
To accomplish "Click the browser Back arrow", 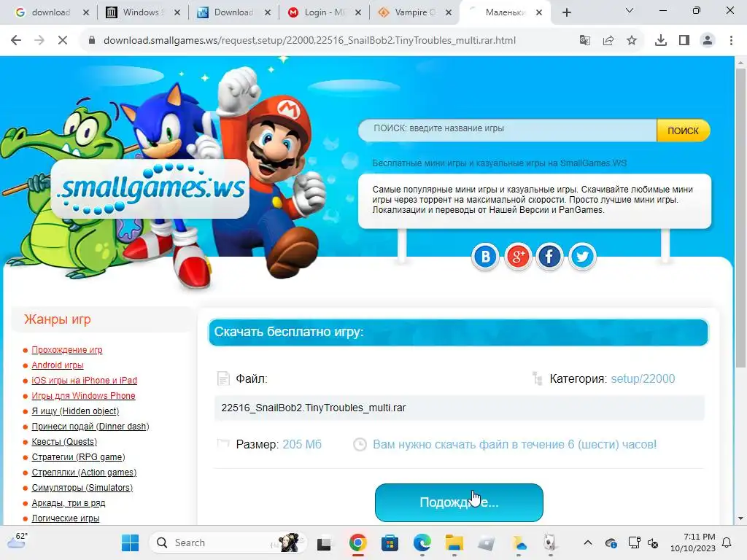I will coord(16,41).
